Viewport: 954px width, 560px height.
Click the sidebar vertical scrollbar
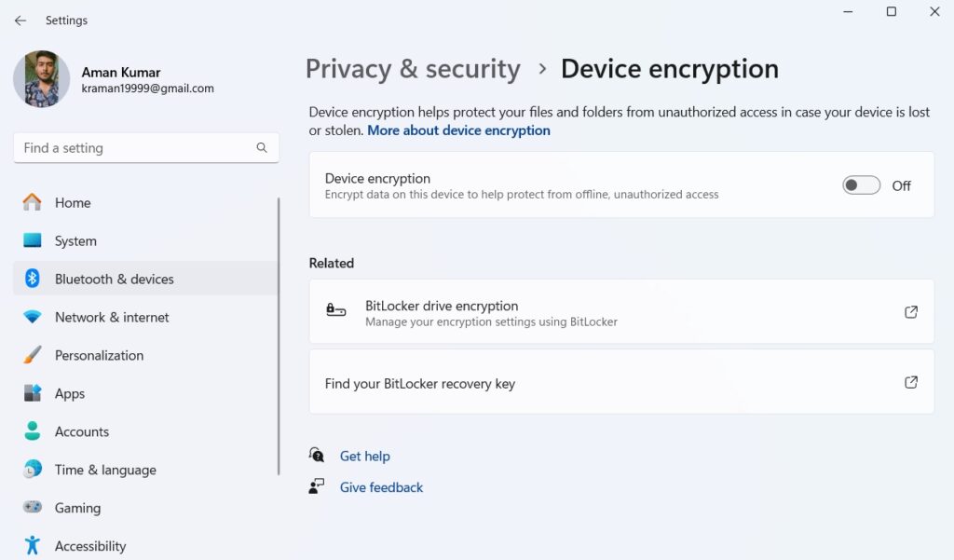(279, 336)
